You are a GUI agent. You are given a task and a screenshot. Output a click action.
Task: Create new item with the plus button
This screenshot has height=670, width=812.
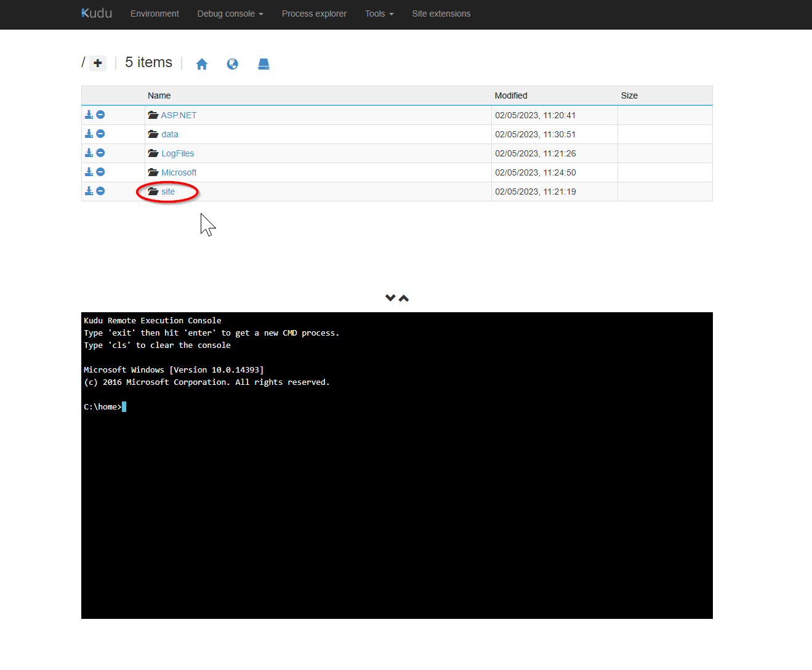(97, 63)
